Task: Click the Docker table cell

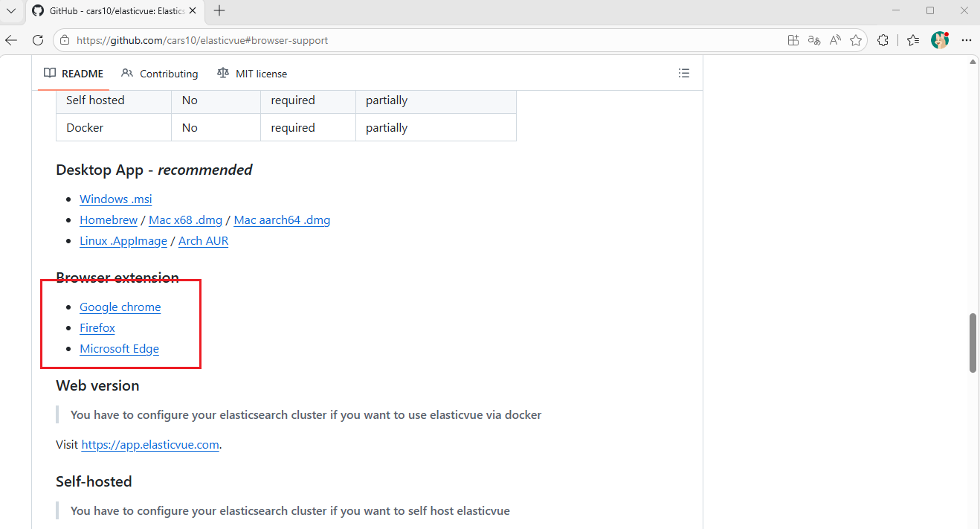Action: pyautogui.click(x=114, y=127)
